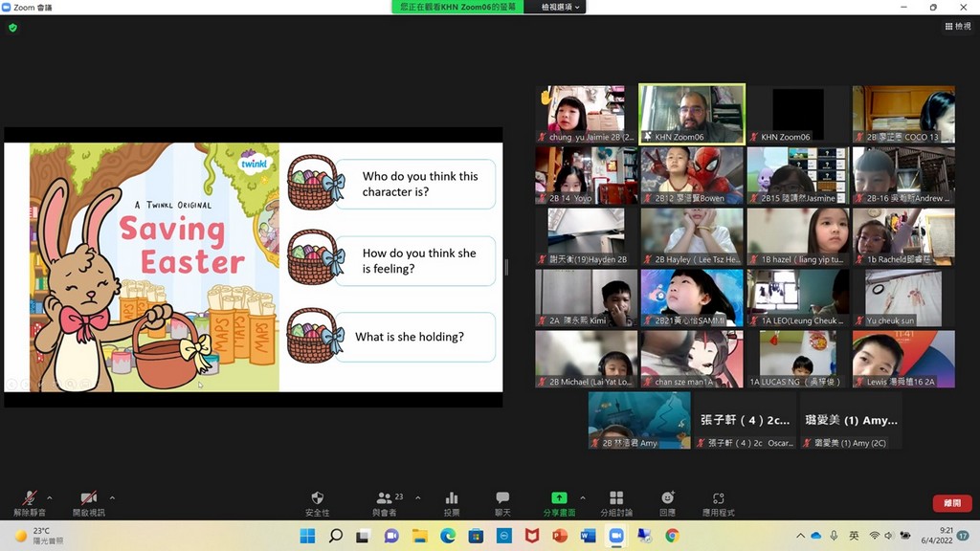Open the 回應 reactions menu
980x551 pixels.
(x=667, y=503)
